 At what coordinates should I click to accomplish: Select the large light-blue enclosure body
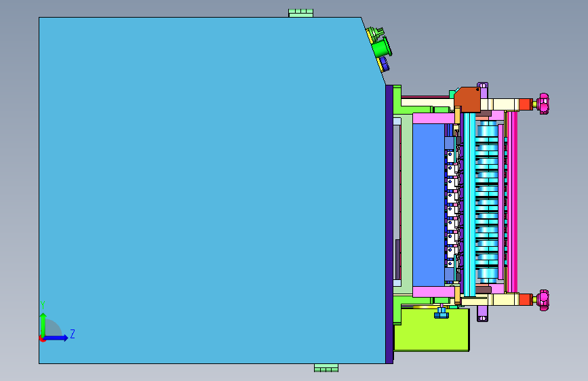point(212,190)
